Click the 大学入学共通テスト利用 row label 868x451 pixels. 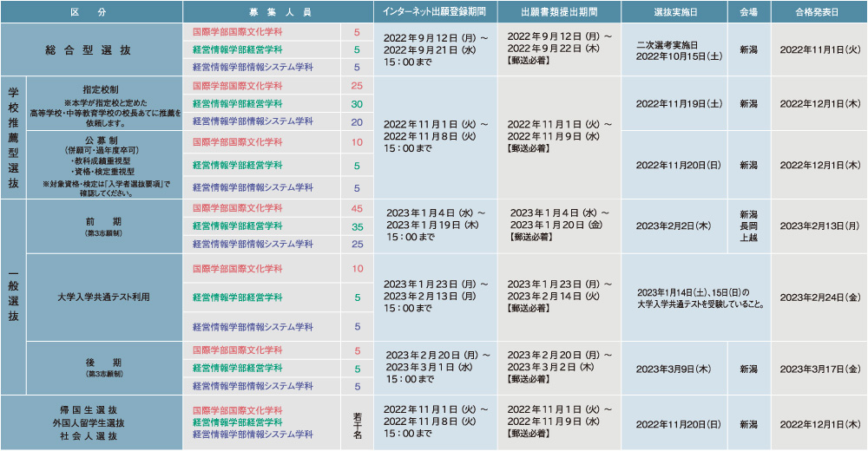pos(103,297)
